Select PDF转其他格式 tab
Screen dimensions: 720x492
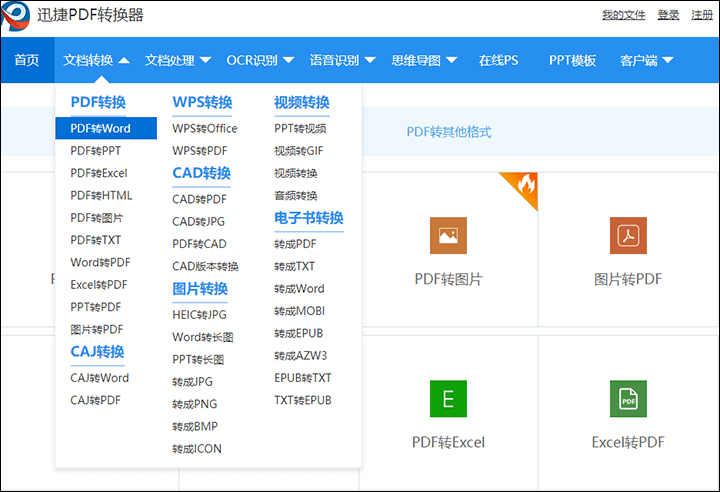tap(449, 132)
